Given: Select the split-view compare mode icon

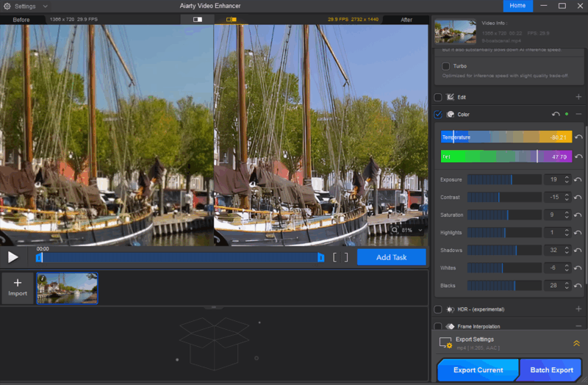Looking at the screenshot, I should coord(198,20).
